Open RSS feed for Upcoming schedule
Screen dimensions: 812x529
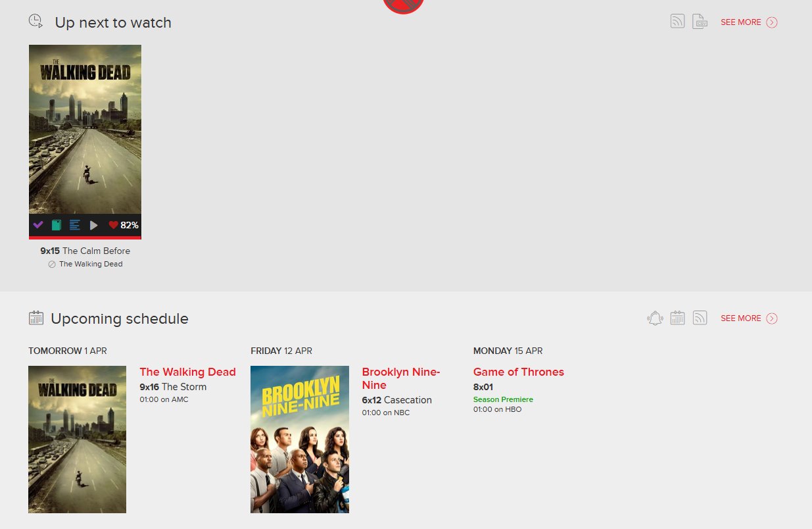[700, 318]
